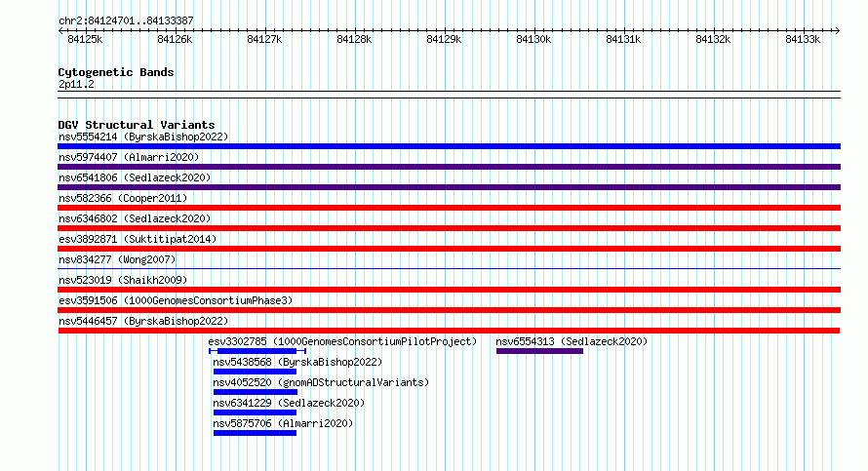This screenshot has height=471, width=868.
Task: Click the 84132k ruler tick label
Action: click(713, 40)
